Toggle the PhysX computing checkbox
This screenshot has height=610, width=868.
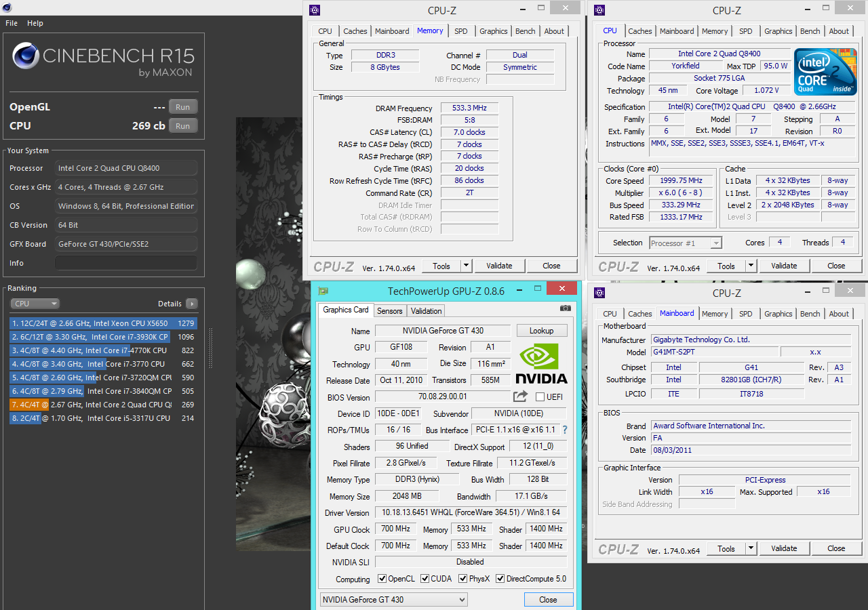click(463, 579)
